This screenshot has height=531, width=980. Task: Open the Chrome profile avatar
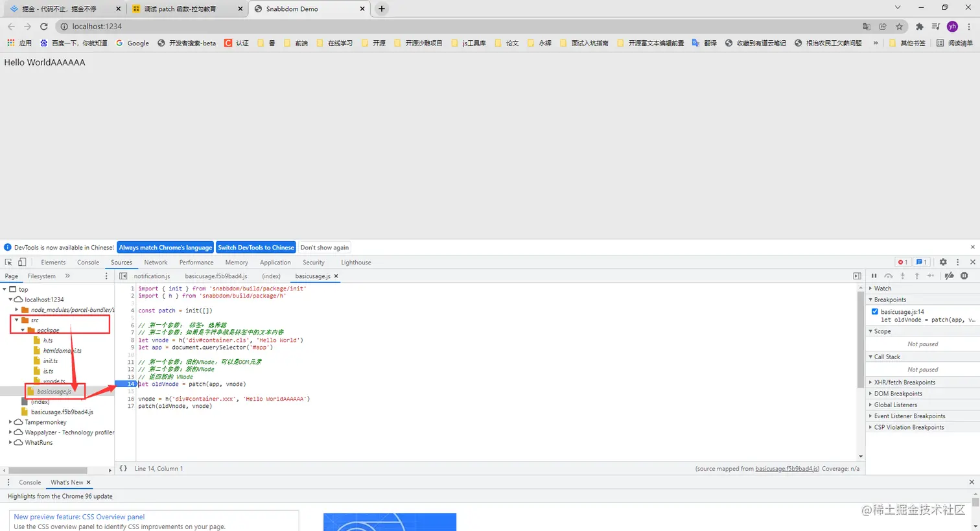952,27
